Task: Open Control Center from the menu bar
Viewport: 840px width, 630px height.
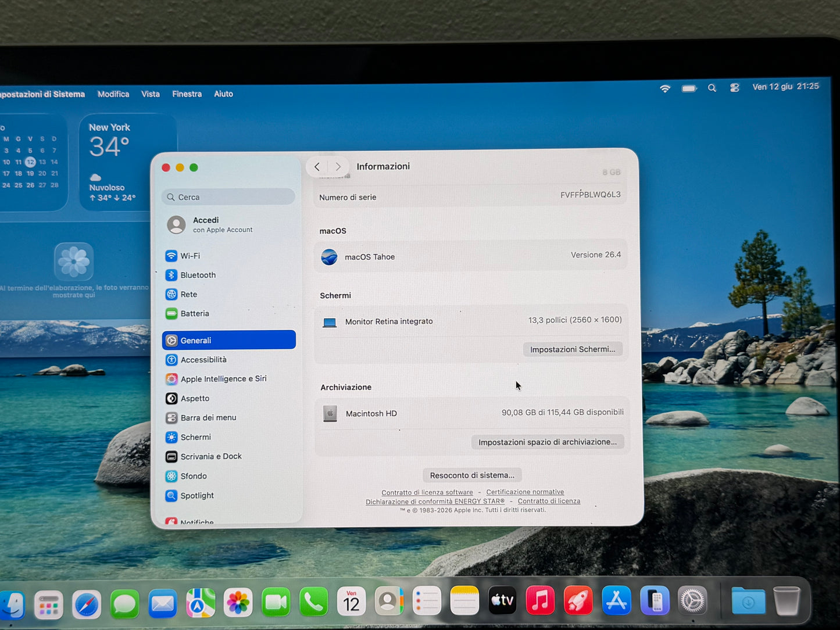Action: click(x=734, y=88)
